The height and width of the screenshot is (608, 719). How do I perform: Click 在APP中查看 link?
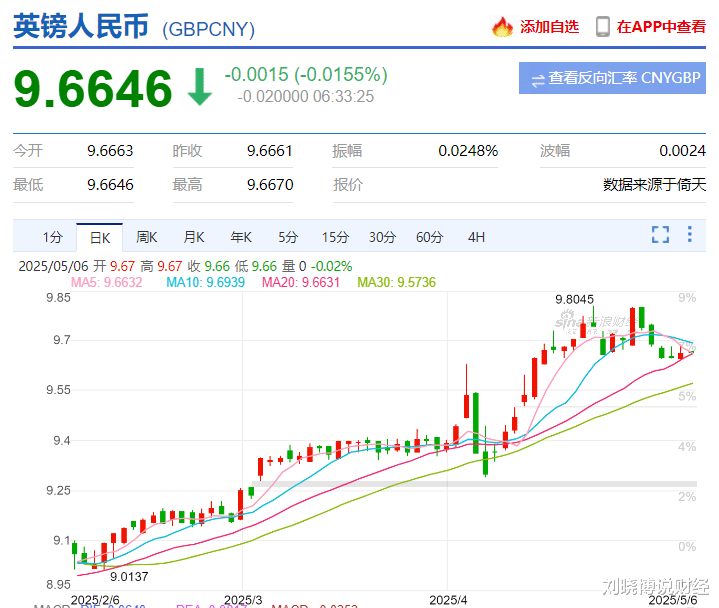tap(661, 27)
